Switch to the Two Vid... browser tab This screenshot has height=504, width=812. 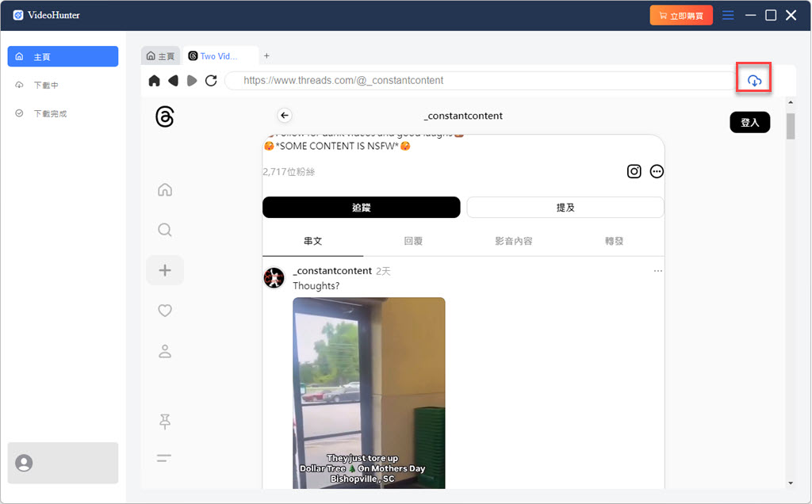tap(220, 56)
